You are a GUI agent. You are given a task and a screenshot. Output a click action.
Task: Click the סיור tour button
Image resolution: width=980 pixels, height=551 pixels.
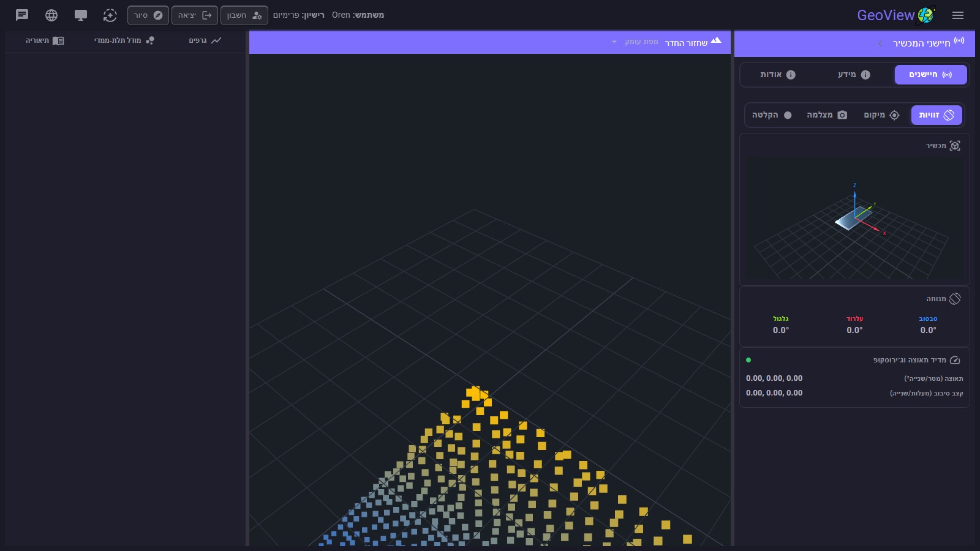pyautogui.click(x=148, y=15)
